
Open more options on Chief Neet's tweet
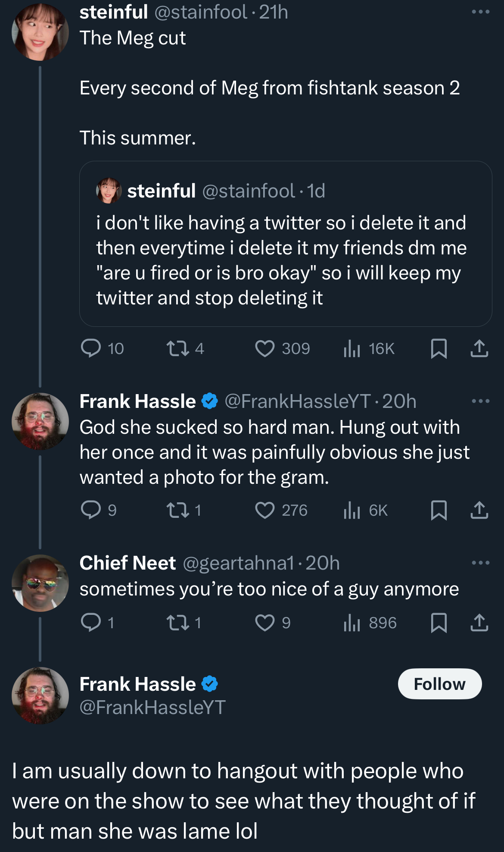[480, 563]
